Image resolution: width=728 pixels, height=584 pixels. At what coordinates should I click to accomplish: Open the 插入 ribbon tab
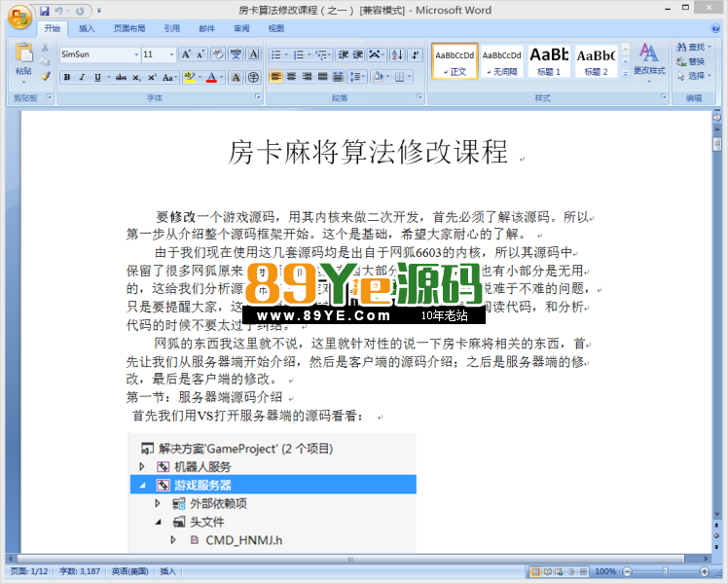tap(87, 29)
